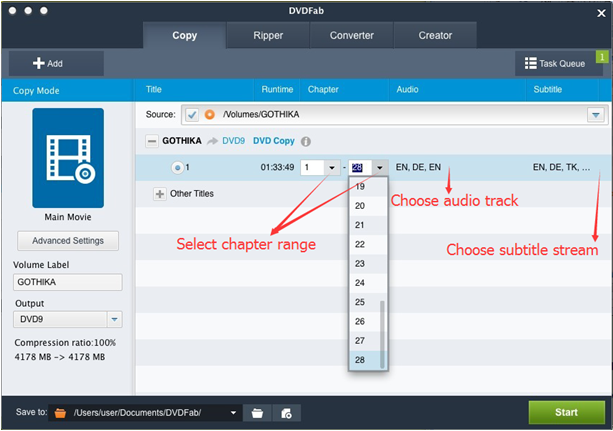The width and height of the screenshot is (613, 431).
Task: Click the info icon next to DVD Copy
Action: [306, 142]
